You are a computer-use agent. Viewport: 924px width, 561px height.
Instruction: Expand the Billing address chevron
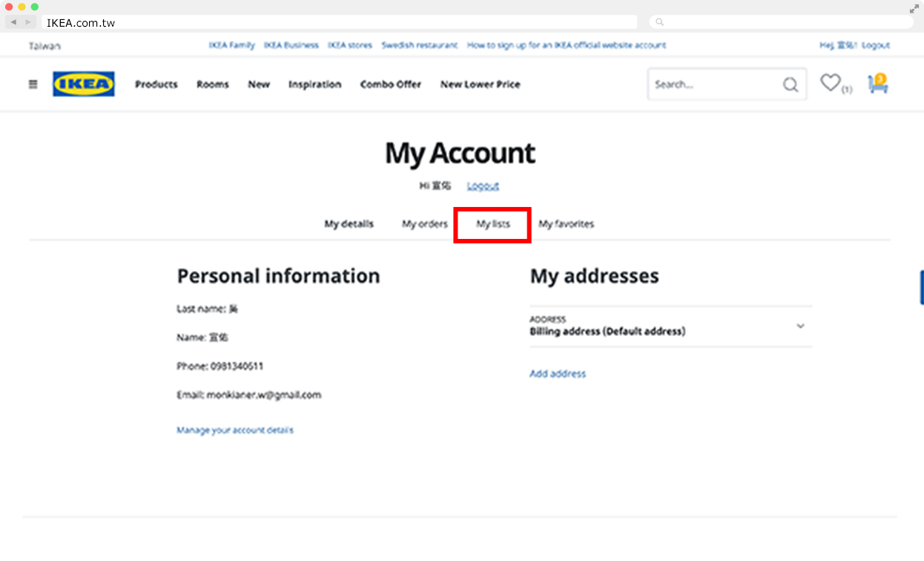800,326
